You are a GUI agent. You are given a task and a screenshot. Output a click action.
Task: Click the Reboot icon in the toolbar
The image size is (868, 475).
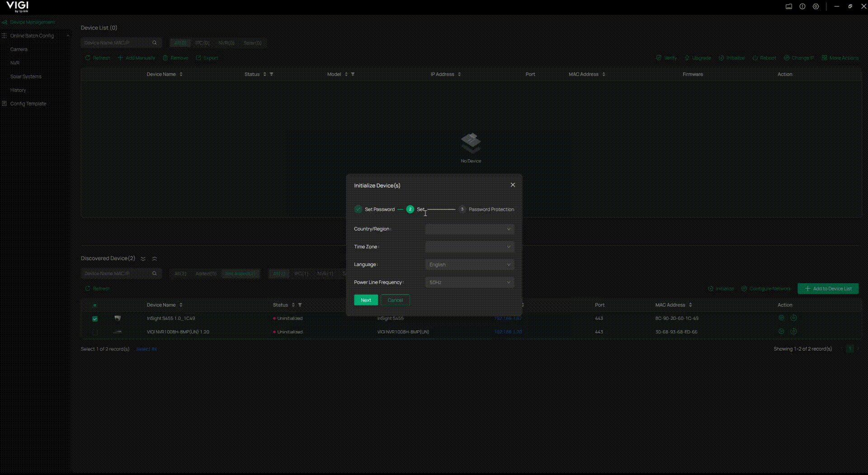tap(764, 58)
